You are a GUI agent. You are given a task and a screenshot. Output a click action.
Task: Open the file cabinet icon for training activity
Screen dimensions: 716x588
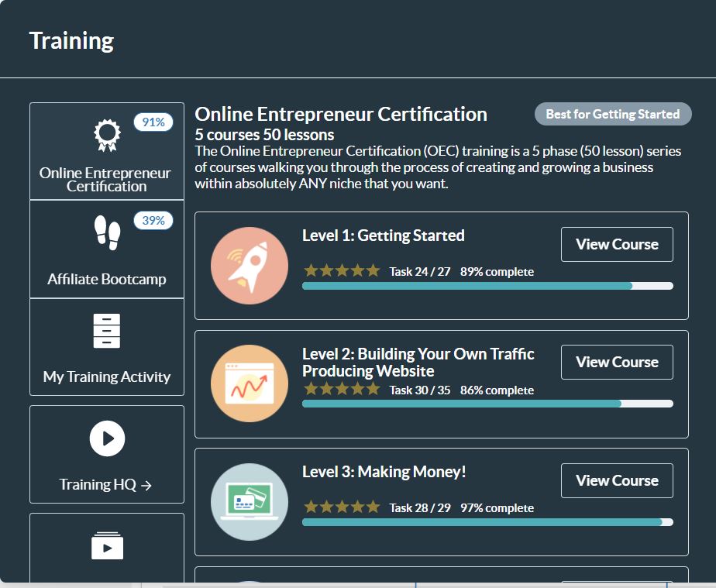pyautogui.click(x=107, y=331)
